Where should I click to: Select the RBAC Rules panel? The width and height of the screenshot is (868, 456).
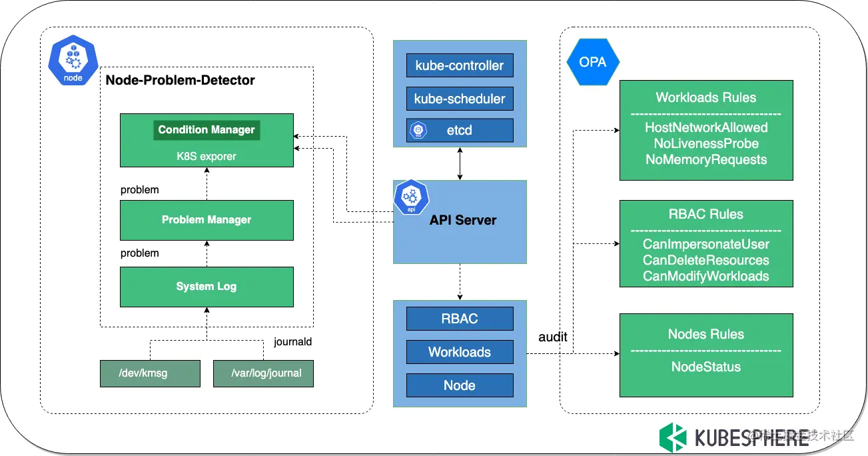(x=706, y=243)
